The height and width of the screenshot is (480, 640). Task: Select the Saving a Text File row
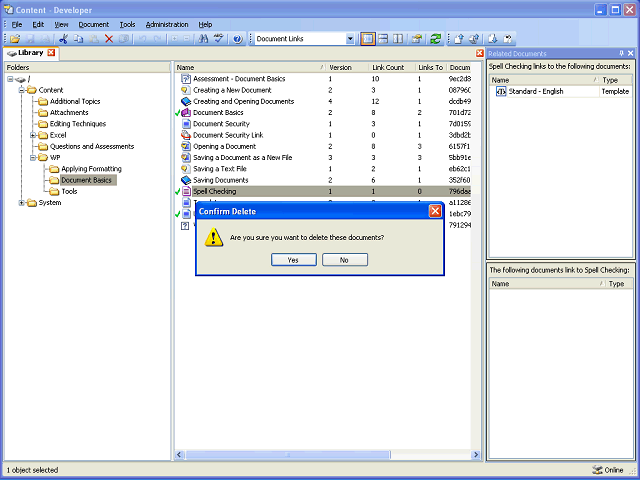coord(322,169)
